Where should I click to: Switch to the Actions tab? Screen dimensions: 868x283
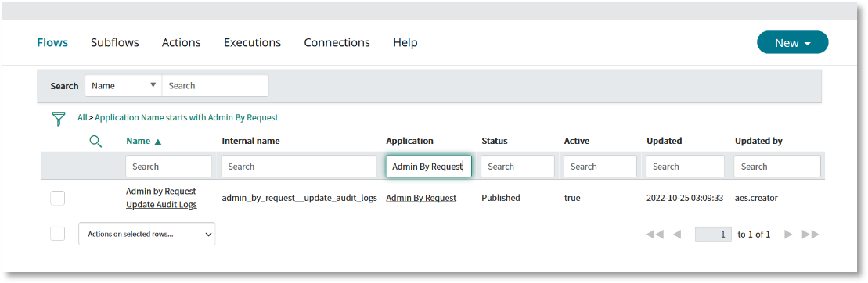point(181,42)
